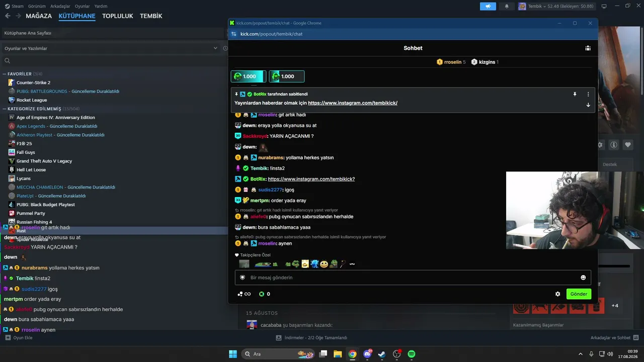The height and width of the screenshot is (362, 644).
Task: Insert the yellow smiley follower emote
Action: point(324,264)
